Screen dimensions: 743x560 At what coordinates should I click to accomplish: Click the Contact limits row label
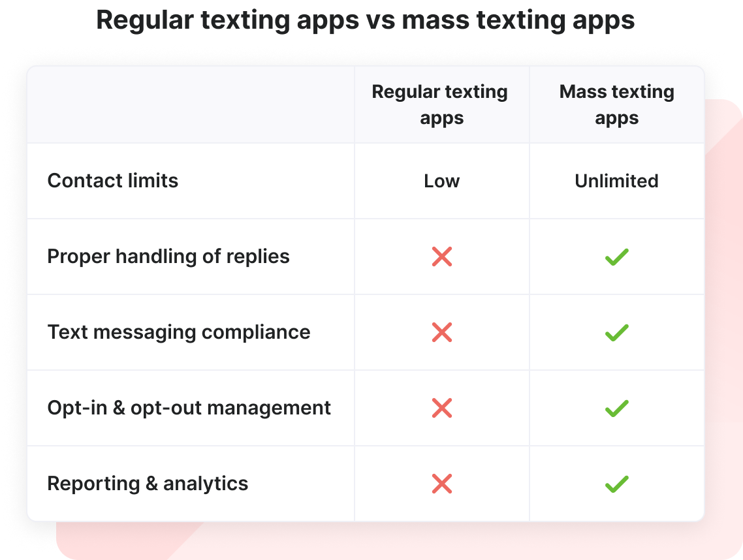click(113, 181)
